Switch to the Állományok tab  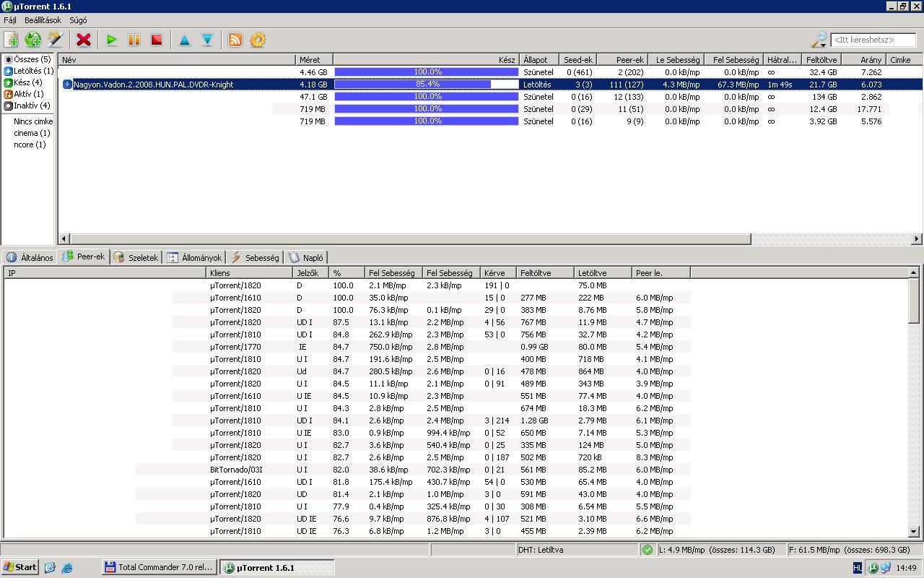tap(195, 257)
